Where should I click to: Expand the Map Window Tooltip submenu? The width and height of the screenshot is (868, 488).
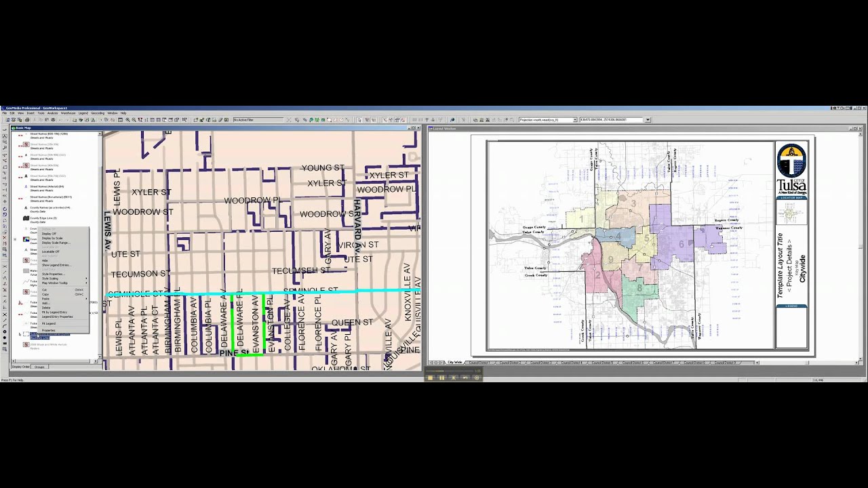point(62,283)
